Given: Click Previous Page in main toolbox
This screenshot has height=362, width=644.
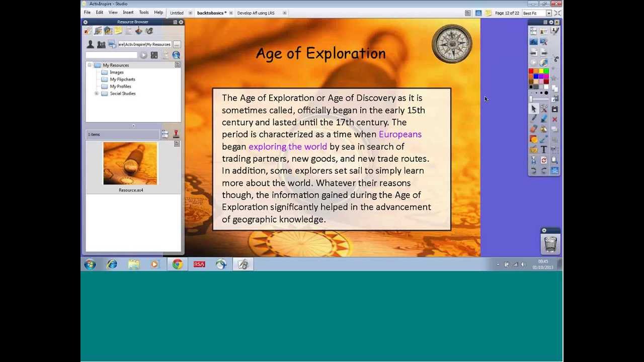Looking at the screenshot, I should (534, 52).
